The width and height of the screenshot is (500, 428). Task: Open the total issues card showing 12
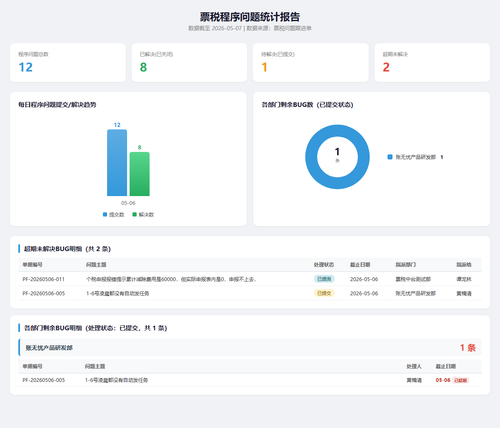68,62
